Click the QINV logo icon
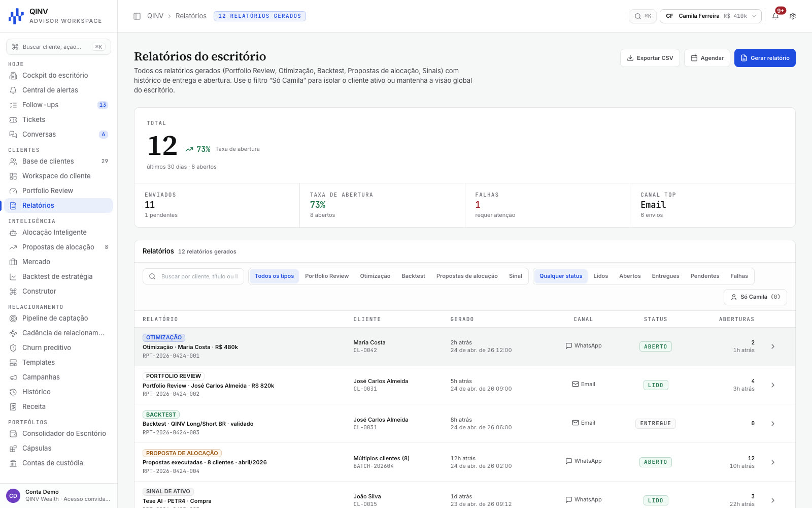The width and height of the screenshot is (812, 508). (x=16, y=16)
